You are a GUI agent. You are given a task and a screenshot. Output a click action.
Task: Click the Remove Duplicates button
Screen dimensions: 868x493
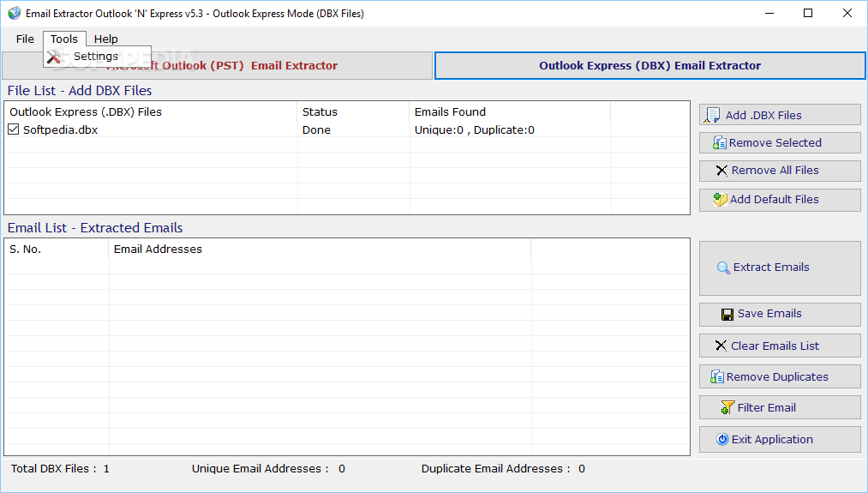pos(780,376)
